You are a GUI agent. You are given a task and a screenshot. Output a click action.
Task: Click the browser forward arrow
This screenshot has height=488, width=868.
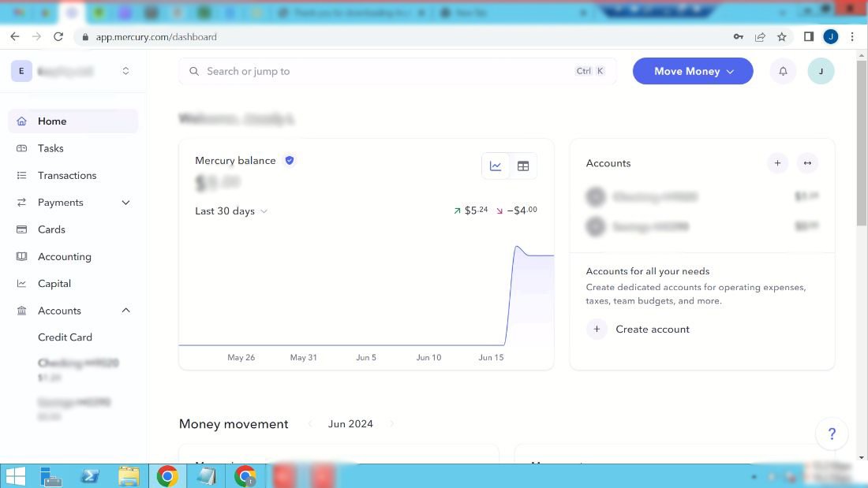pyautogui.click(x=36, y=36)
